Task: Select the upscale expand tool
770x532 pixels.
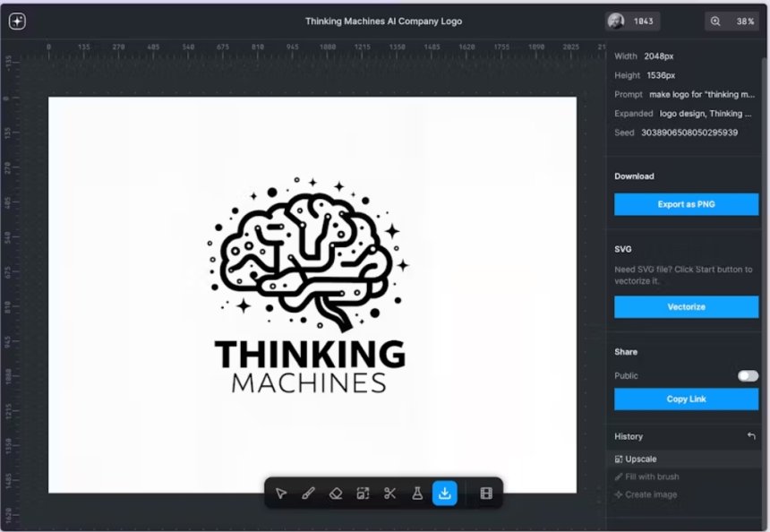Action: (x=363, y=493)
